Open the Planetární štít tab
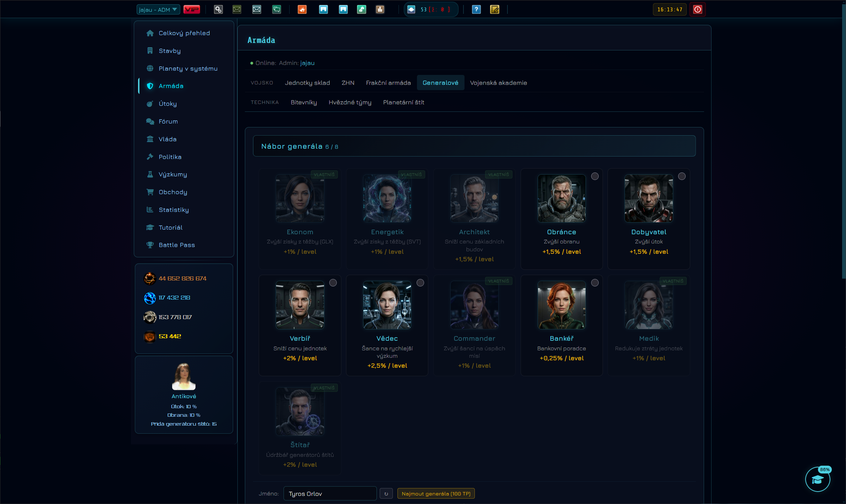The height and width of the screenshot is (504, 846). (403, 102)
